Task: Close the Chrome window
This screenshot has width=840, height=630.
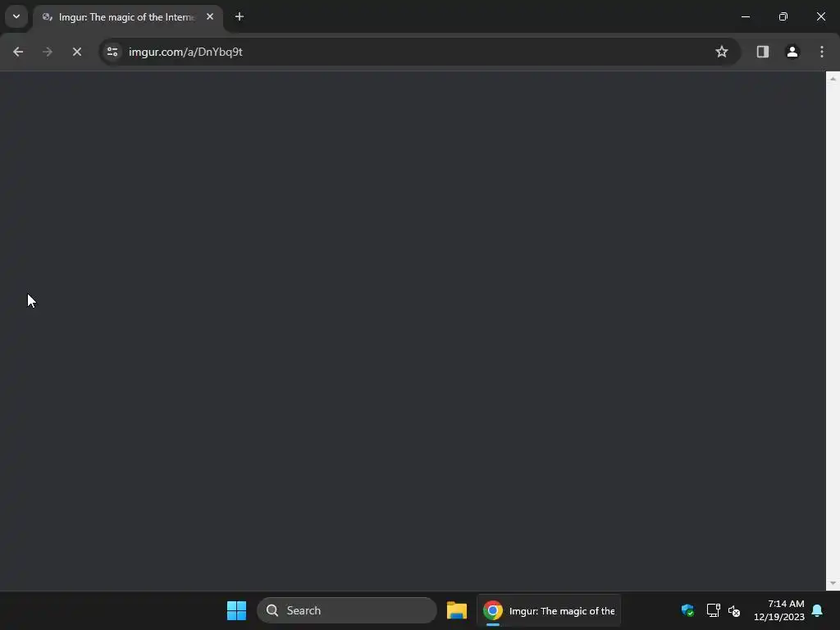Action: pyautogui.click(x=820, y=16)
